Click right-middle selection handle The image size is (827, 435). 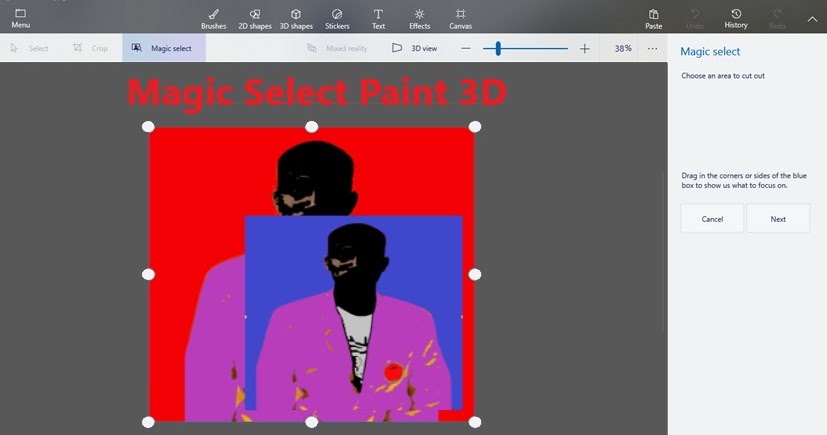[475, 274]
